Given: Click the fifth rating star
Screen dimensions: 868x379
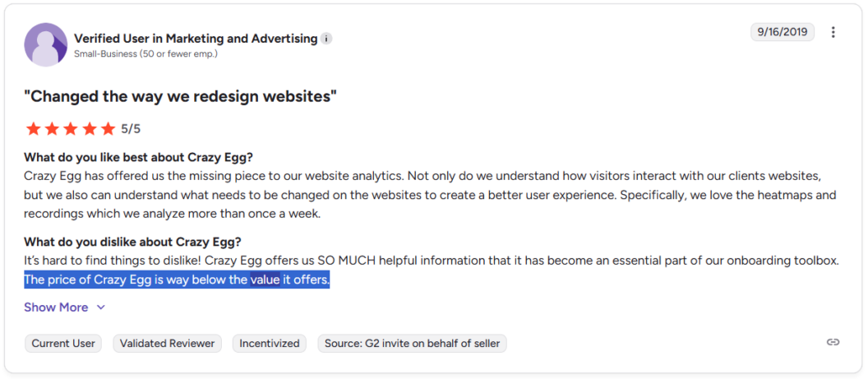Looking at the screenshot, I should pyautogui.click(x=108, y=129).
